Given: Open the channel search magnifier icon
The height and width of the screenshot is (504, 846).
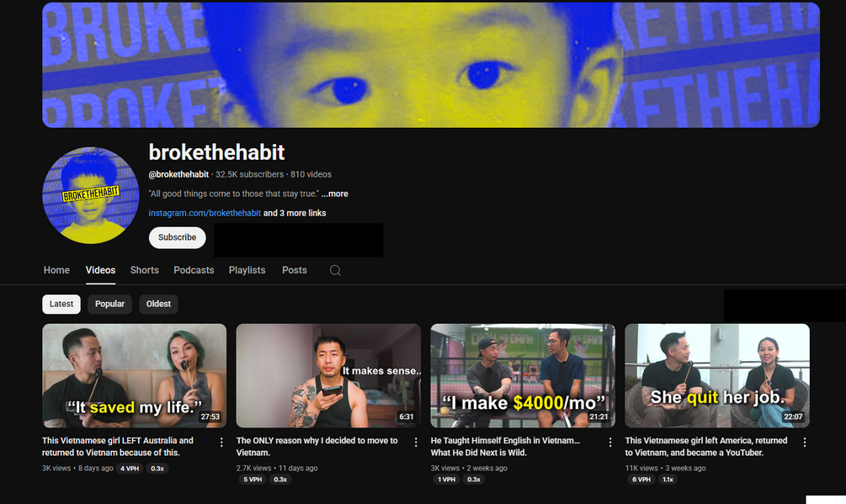Looking at the screenshot, I should [335, 270].
